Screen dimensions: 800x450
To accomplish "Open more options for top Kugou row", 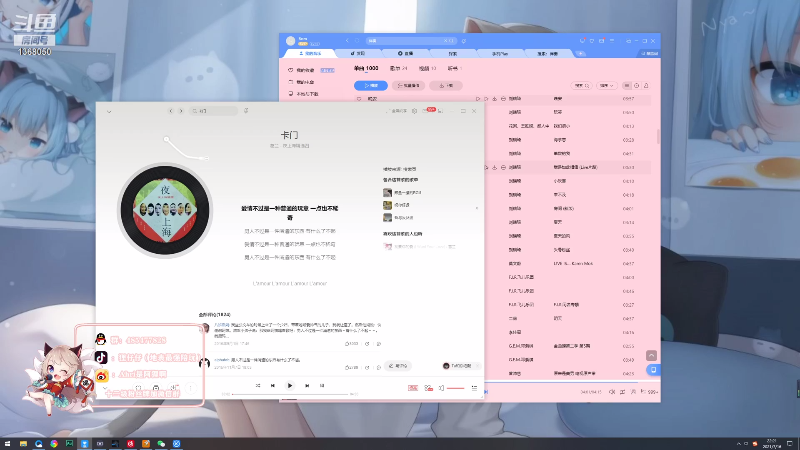I will [503, 99].
